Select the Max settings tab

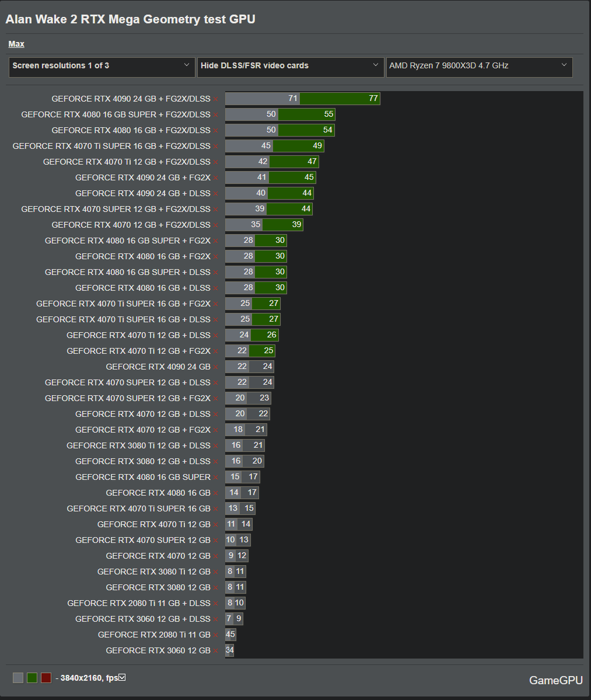16,44
